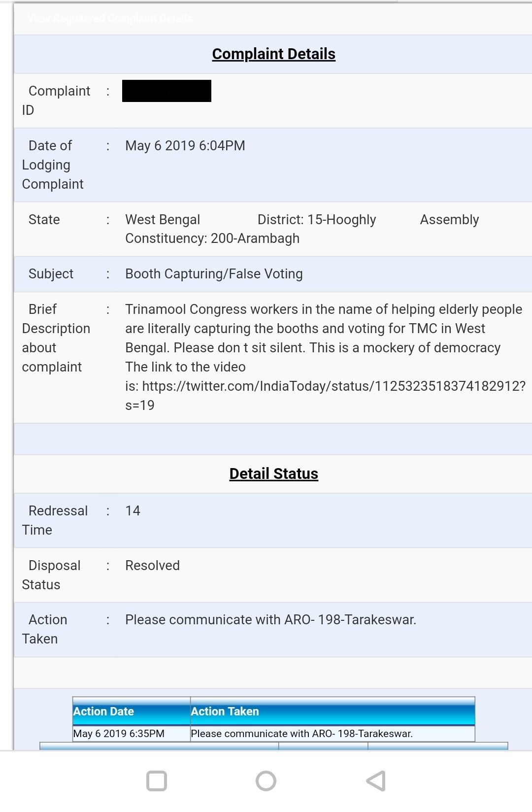
Task: Click the 'District: 15-Hooghly' text
Action: [316, 220]
